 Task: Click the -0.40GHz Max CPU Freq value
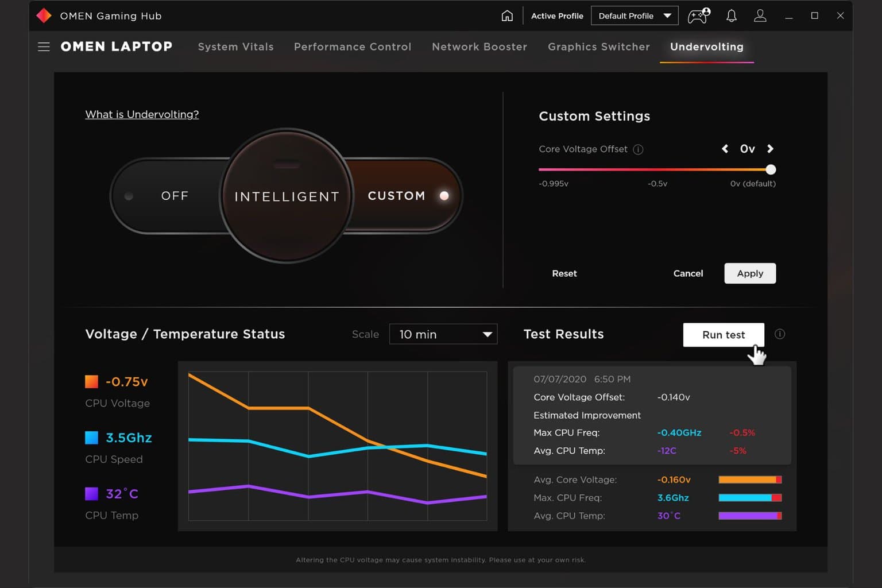point(679,433)
